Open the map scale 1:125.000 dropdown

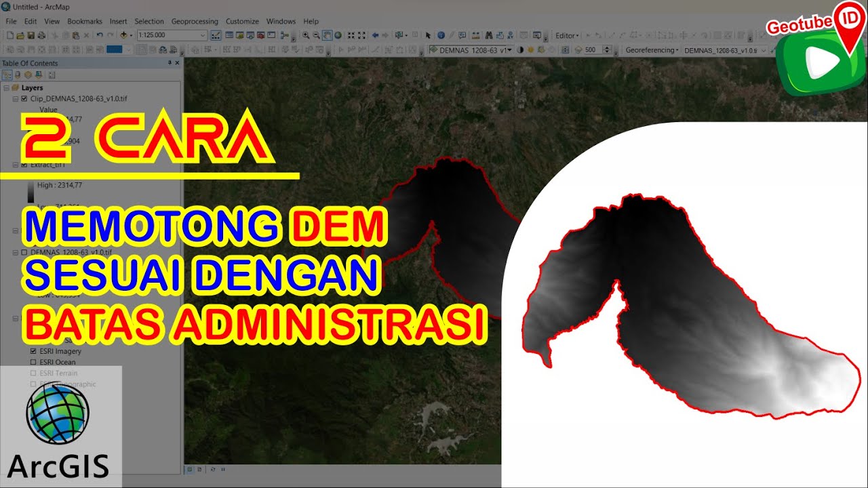click(203, 35)
